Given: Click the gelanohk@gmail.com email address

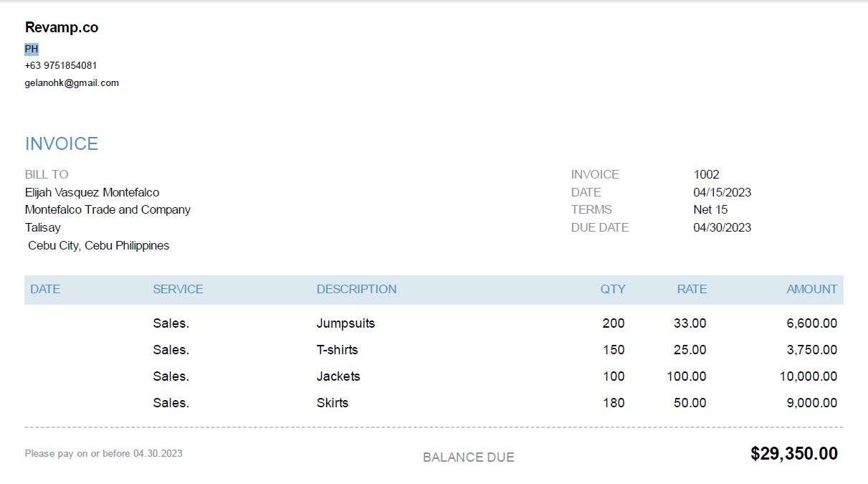Looking at the screenshot, I should (72, 82).
